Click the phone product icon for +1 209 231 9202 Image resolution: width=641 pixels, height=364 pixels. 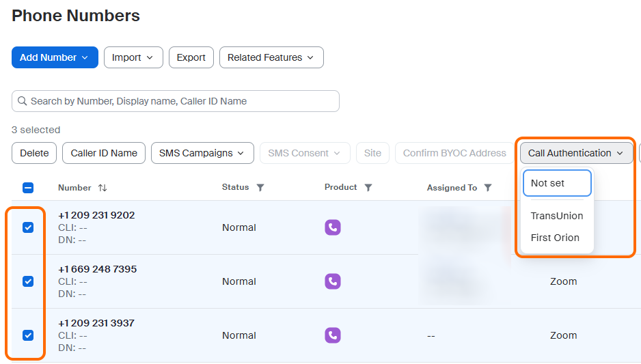coord(332,227)
